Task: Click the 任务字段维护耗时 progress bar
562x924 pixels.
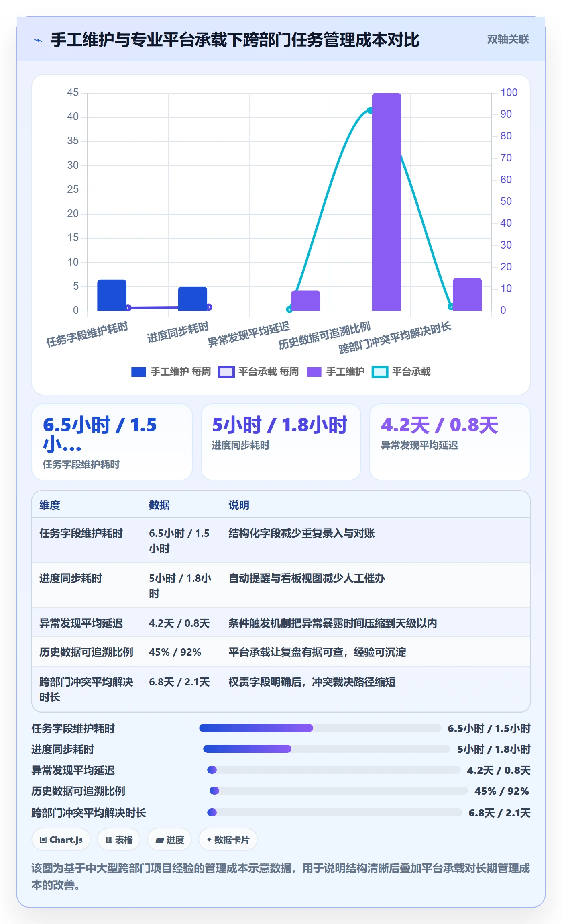Action: tap(320, 728)
